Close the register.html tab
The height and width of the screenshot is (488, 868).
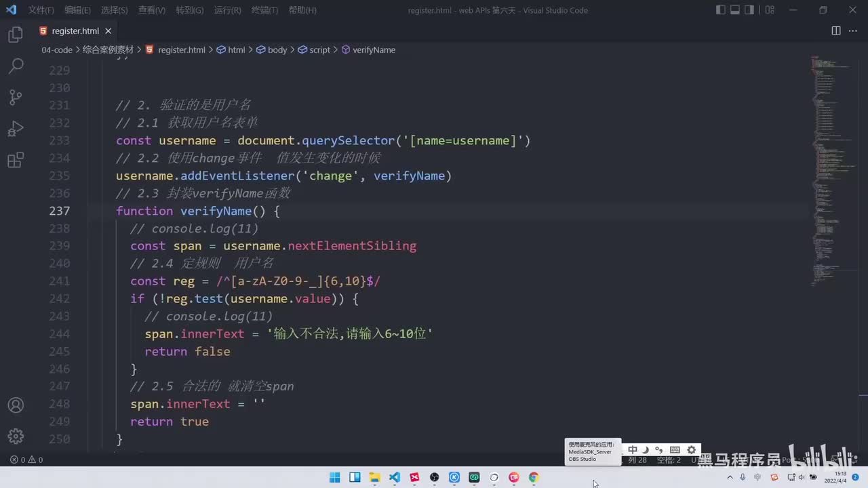[108, 30]
